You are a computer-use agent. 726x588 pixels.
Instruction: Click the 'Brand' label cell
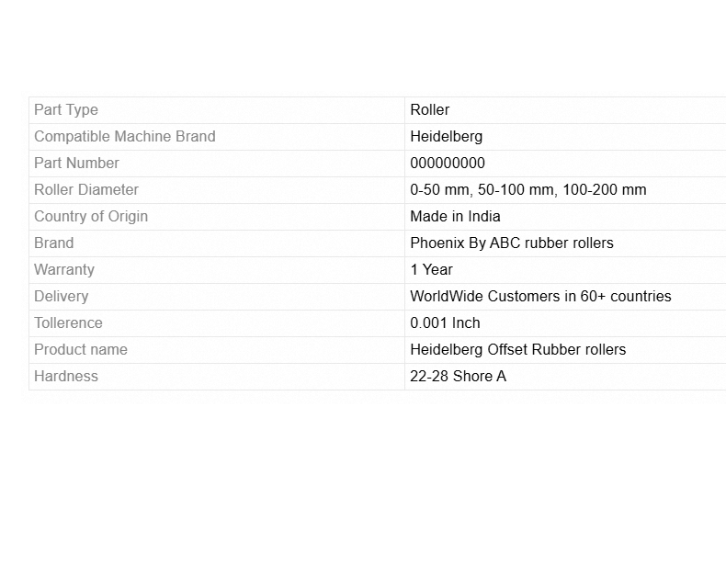54,243
